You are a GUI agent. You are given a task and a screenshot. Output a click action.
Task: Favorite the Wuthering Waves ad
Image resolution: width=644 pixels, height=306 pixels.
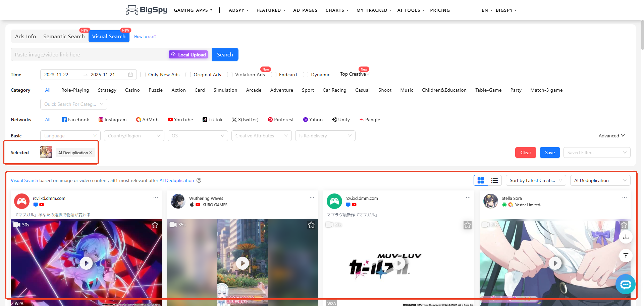311,225
